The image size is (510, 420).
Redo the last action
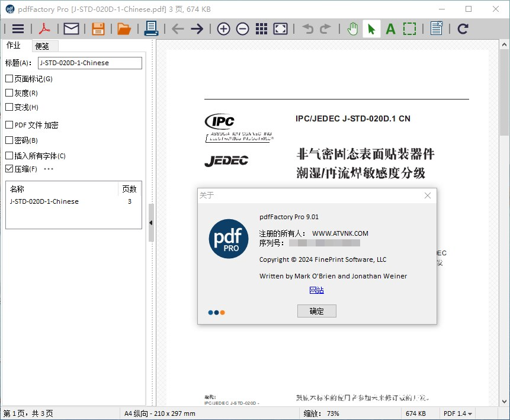coord(325,29)
